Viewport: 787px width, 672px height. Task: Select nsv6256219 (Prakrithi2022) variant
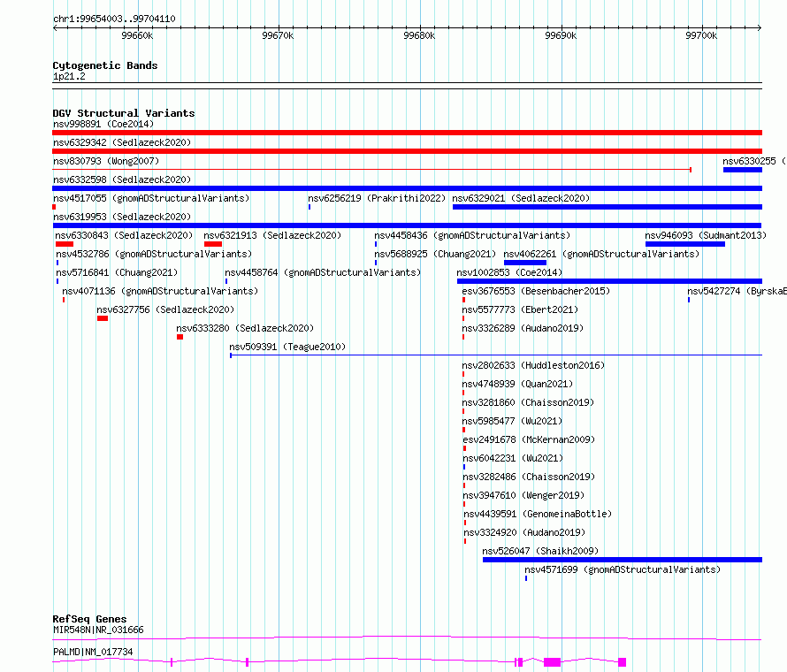(x=377, y=198)
